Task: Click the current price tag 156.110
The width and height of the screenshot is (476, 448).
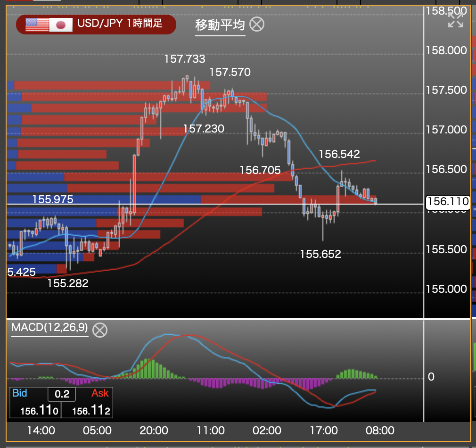Action: tap(448, 202)
